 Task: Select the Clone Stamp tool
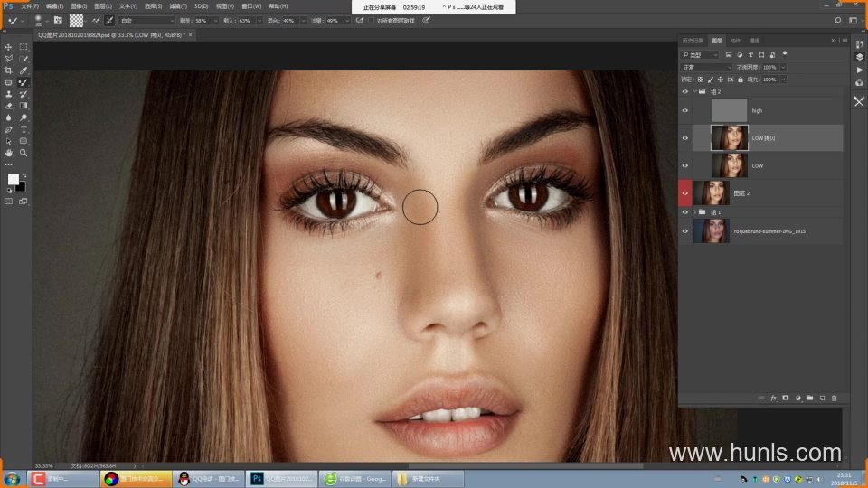(x=8, y=94)
